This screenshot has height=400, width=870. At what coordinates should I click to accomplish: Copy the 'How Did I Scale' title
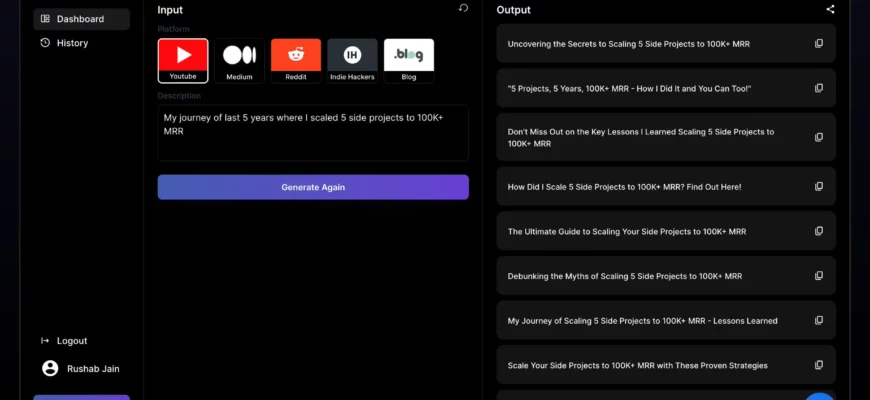[819, 187]
